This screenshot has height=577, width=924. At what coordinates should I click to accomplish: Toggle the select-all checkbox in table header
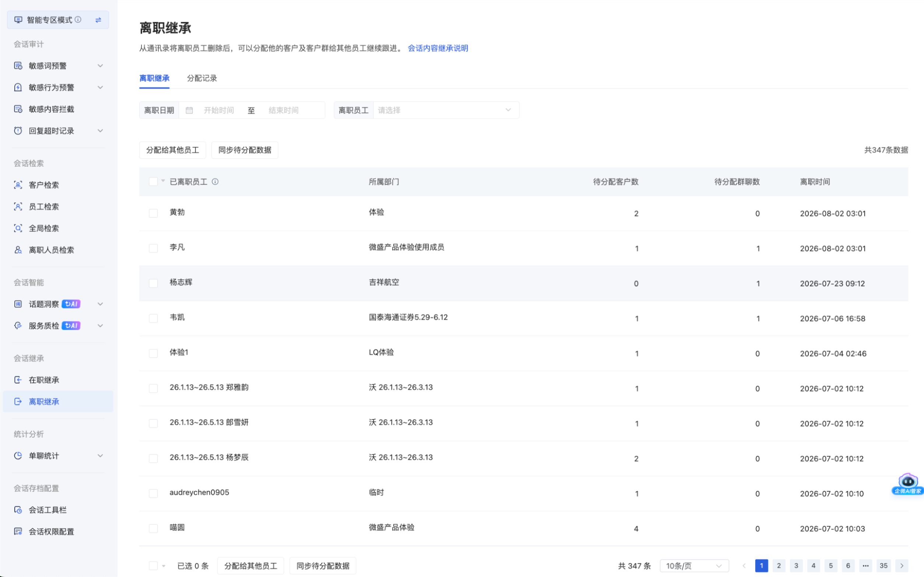point(153,182)
